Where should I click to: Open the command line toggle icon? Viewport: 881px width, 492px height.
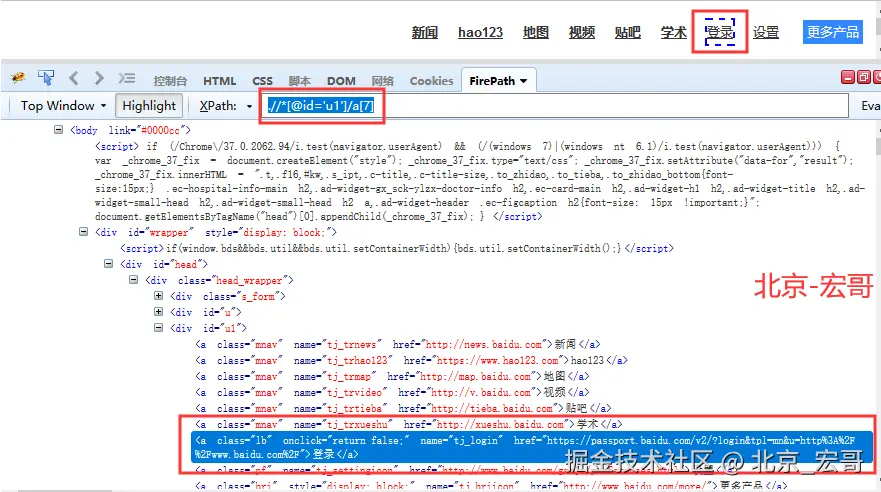pos(126,78)
